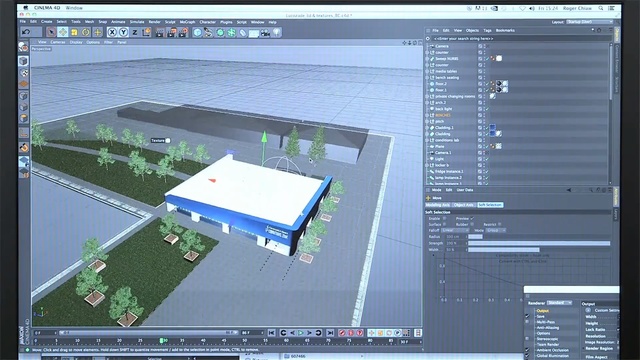Expand the bench seating object in tree
640x360 pixels.
tap(427, 78)
